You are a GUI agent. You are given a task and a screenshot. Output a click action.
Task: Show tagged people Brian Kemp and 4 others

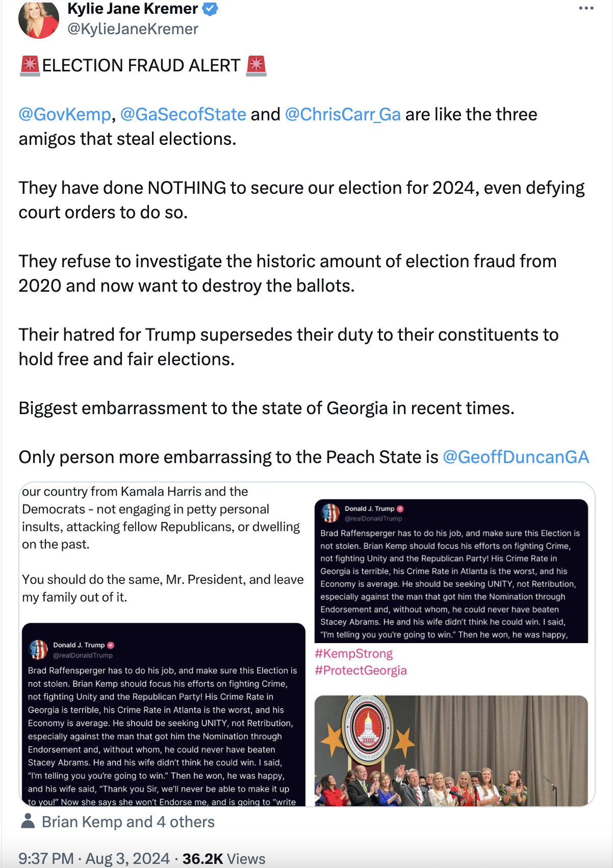128,822
